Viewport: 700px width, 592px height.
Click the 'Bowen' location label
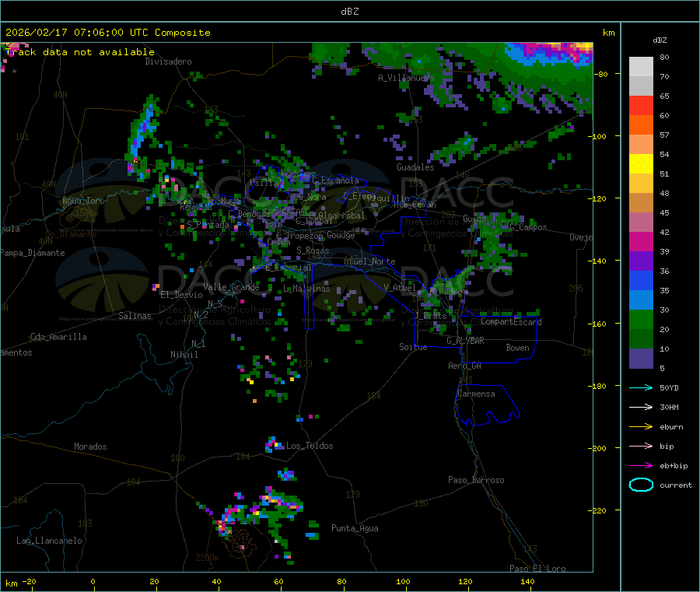[x=518, y=348]
